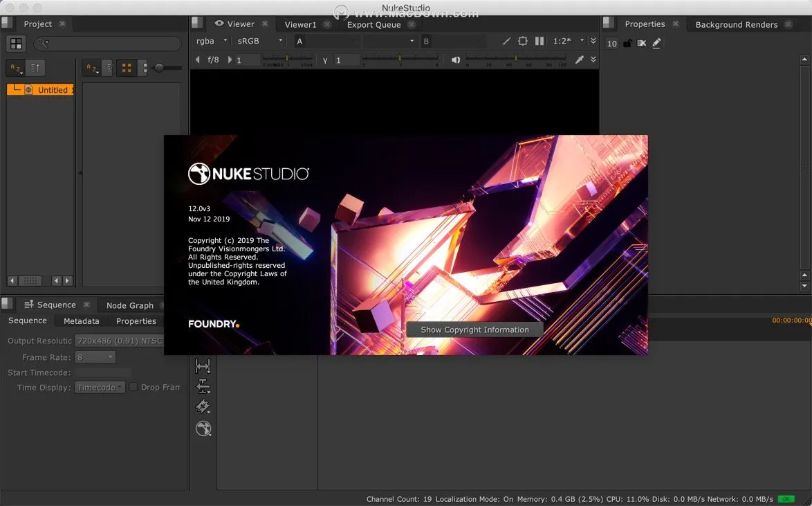This screenshot has height=506, width=812.
Task: Open the Properties sub-tab in Sequence panel
Action: [x=136, y=321]
